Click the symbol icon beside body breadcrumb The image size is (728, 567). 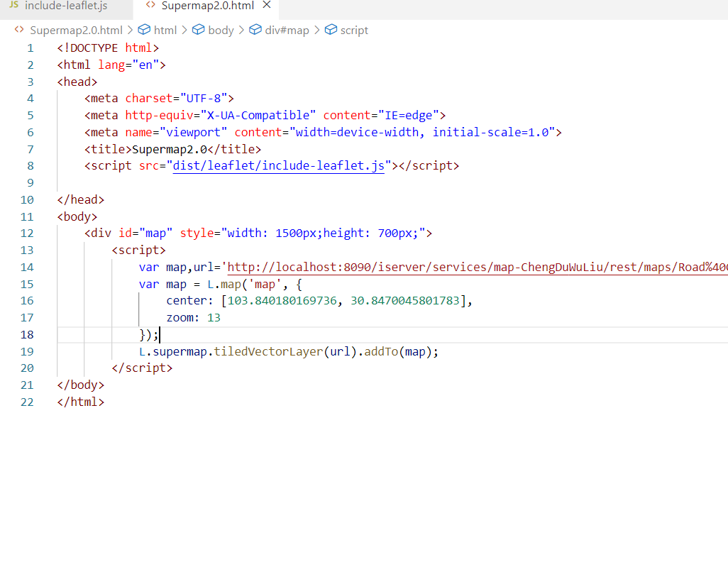198,30
